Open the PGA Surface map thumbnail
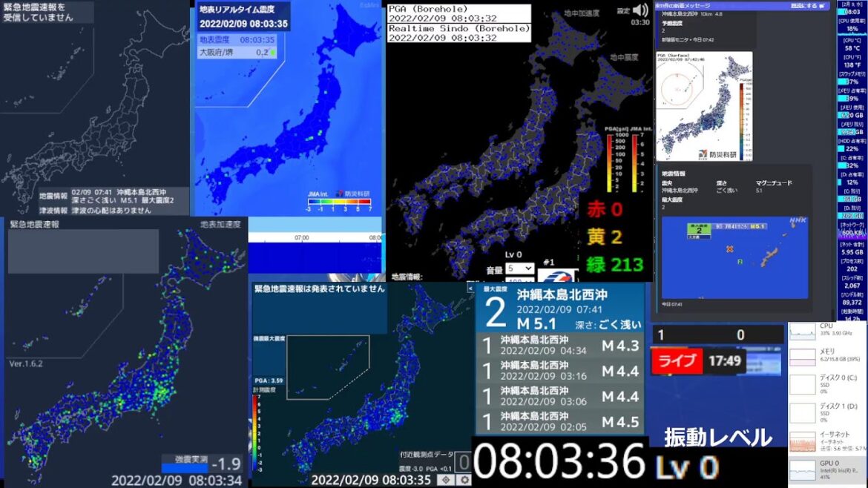Screen dimensions: 868x488 704,105
